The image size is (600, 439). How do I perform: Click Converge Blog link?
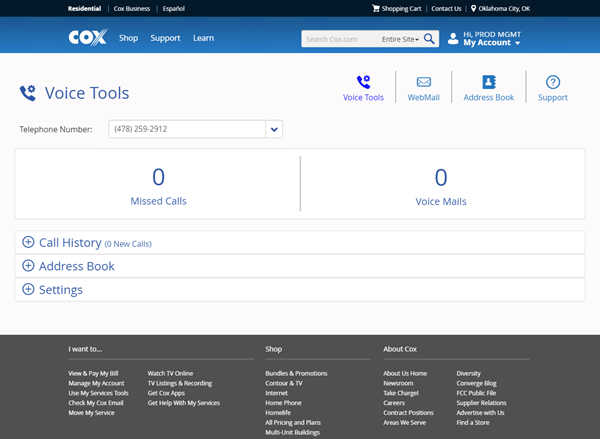(x=476, y=383)
